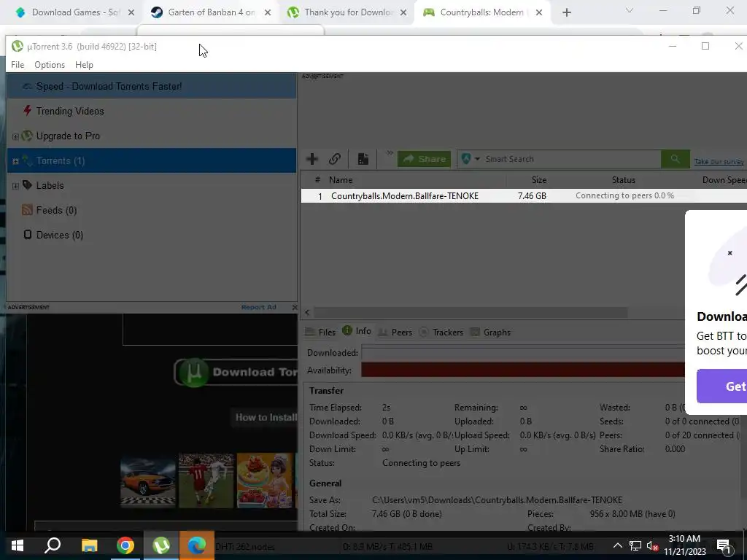Select Torrents (1) in sidebar
The image size is (747, 560).
point(152,160)
